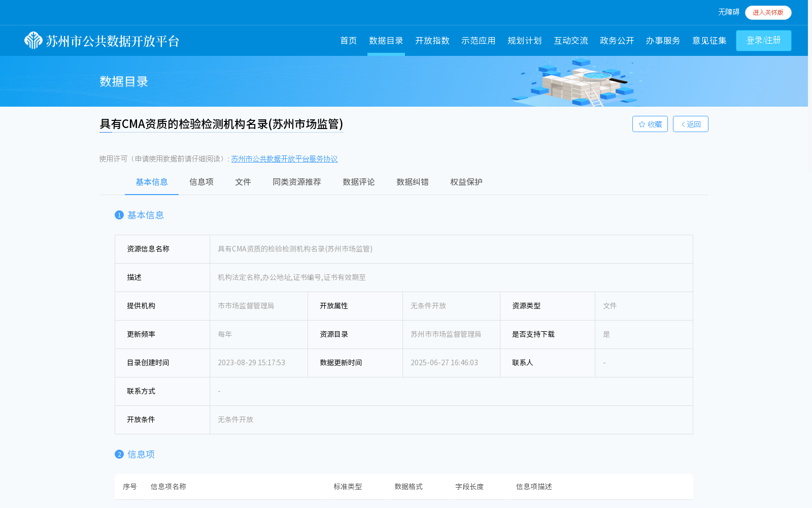Open 示范应用 menu item
This screenshot has height=508, width=812.
pos(479,41)
